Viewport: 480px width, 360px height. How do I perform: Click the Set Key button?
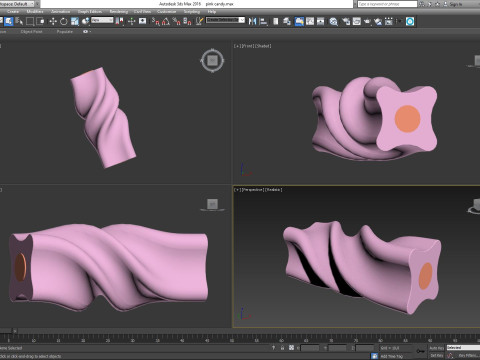[436, 356]
